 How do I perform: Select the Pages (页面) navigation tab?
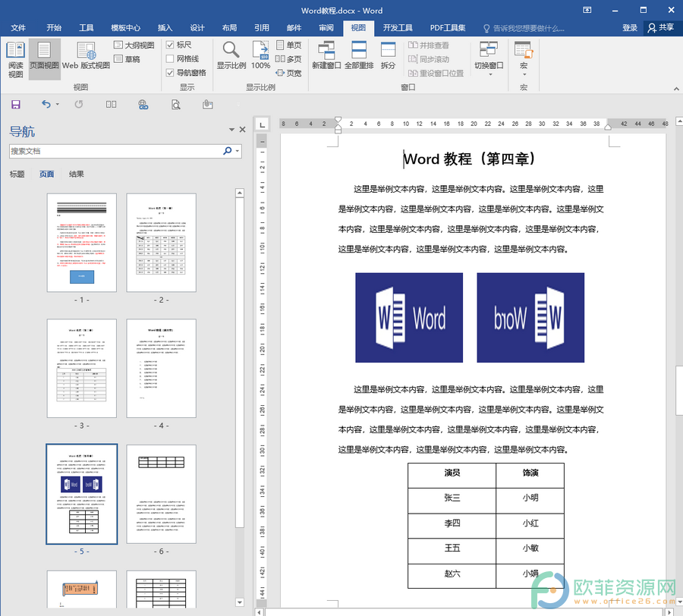46,174
